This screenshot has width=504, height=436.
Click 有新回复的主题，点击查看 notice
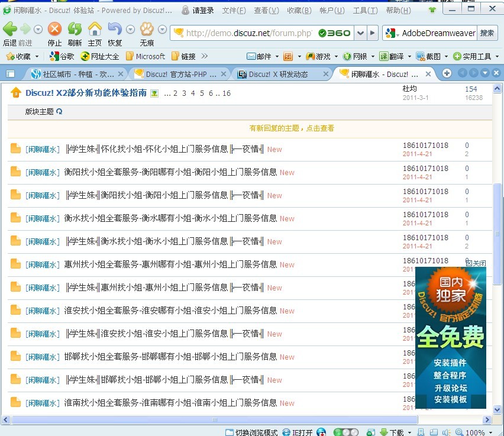coord(292,128)
